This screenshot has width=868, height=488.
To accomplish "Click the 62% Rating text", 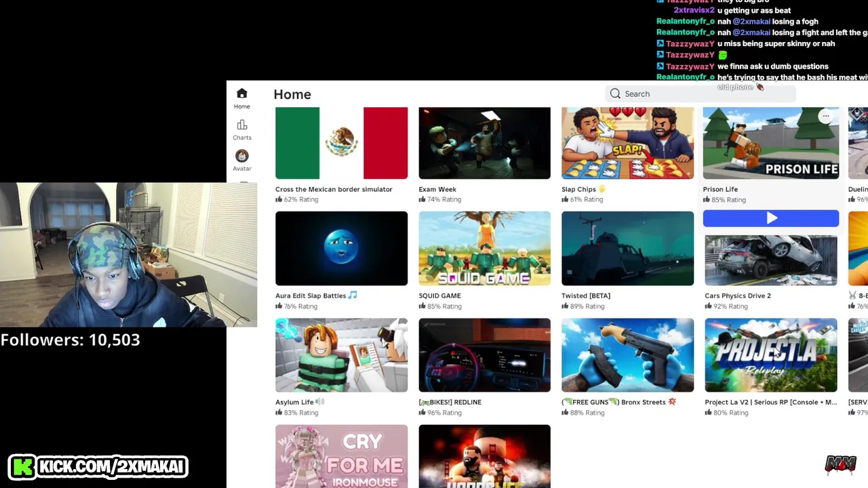I will point(301,199).
